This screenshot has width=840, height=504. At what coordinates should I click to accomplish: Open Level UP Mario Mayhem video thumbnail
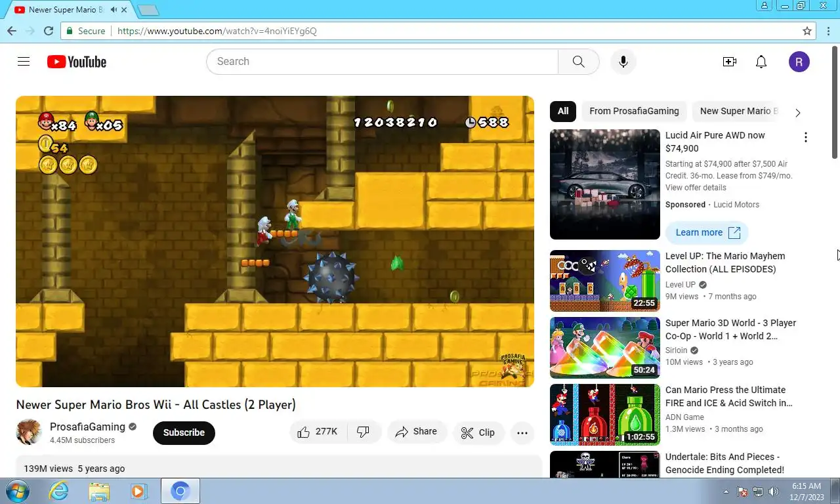605,281
